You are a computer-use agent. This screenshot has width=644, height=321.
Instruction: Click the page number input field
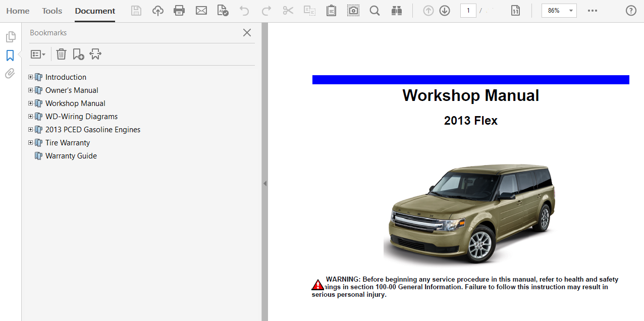468,11
